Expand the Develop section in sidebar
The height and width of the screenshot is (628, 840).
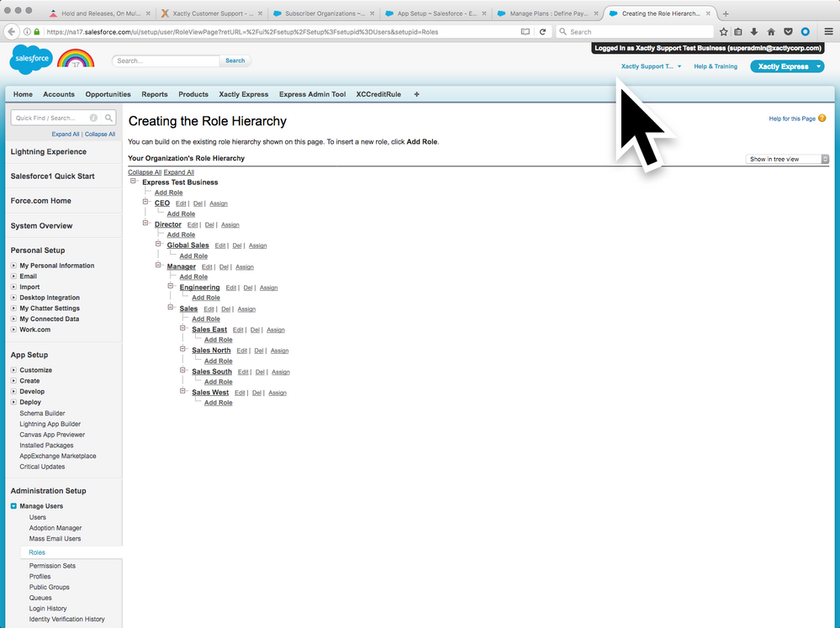[13, 391]
